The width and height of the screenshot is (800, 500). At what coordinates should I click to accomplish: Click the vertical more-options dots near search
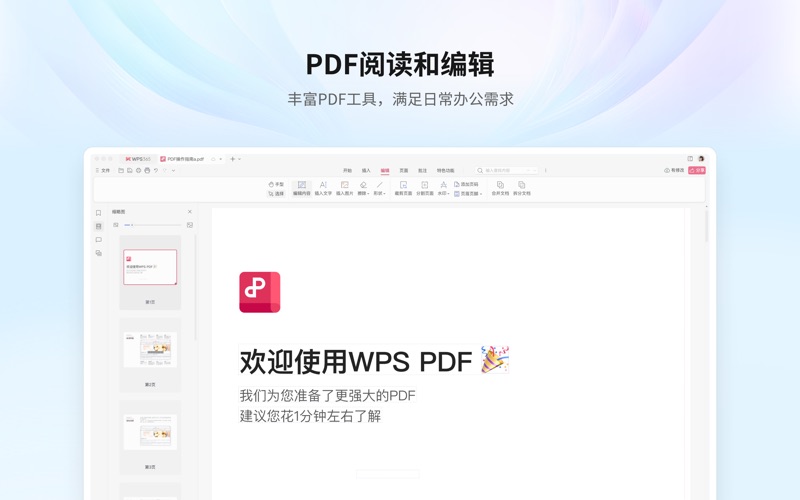tap(545, 170)
